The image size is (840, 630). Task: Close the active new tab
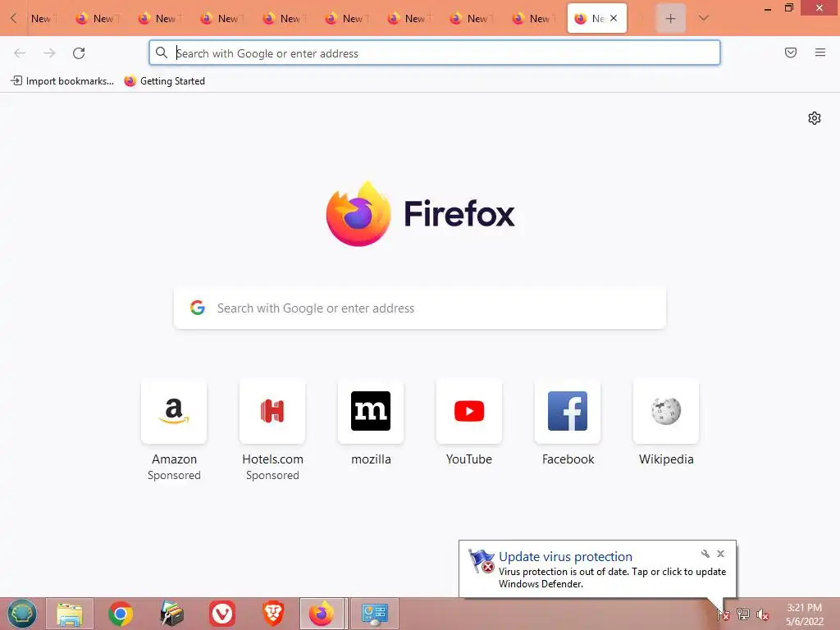(614, 18)
